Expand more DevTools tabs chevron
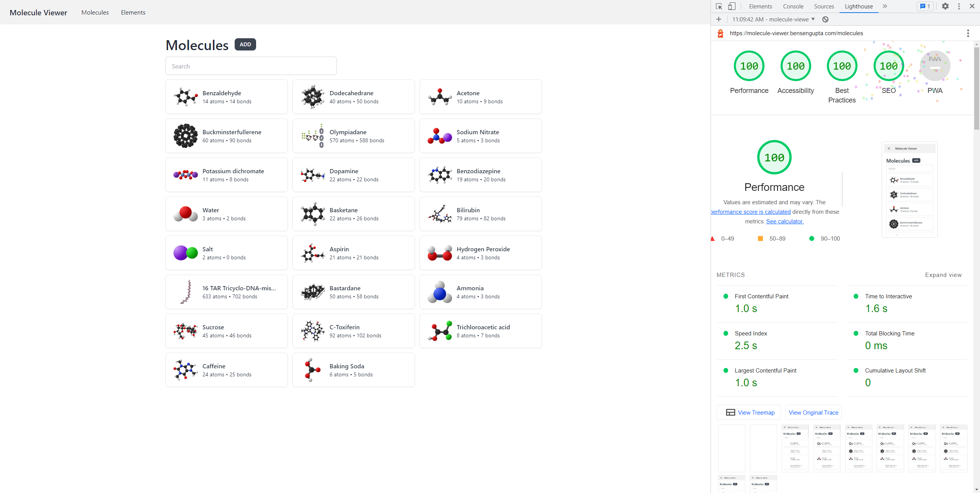The image size is (980, 493). click(x=885, y=7)
